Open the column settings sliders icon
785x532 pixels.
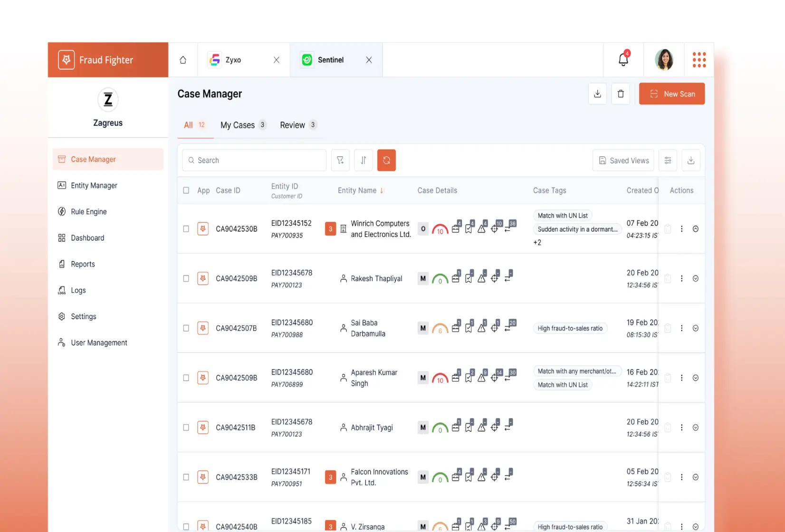pyautogui.click(x=668, y=160)
